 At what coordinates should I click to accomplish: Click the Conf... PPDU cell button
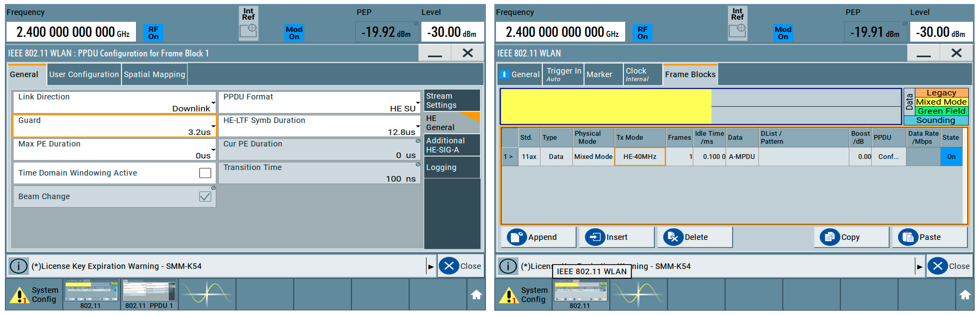tap(888, 157)
